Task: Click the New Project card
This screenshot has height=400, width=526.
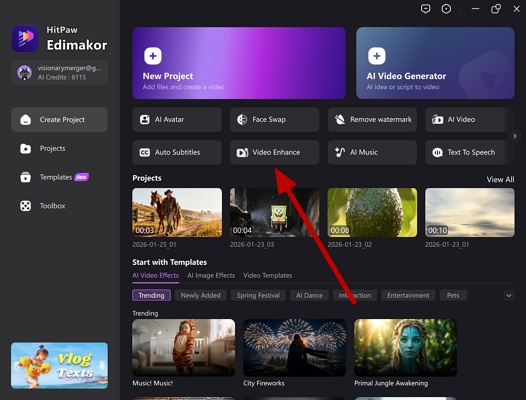Action: pyautogui.click(x=239, y=63)
